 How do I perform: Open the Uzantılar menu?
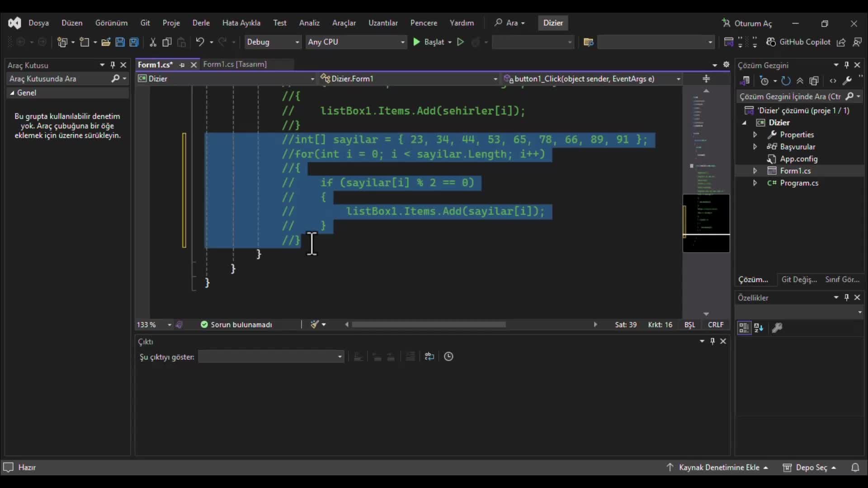coord(383,23)
